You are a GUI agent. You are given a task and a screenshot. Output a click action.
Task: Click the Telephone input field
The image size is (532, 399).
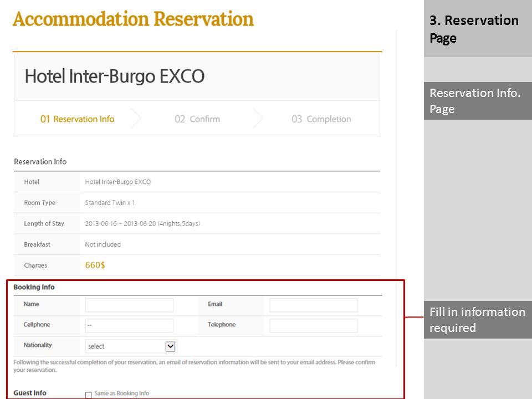tap(314, 325)
